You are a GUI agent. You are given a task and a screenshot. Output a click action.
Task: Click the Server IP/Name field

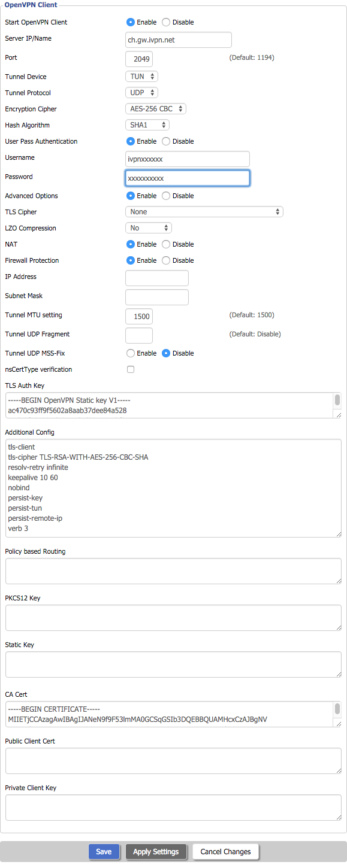[x=179, y=40]
